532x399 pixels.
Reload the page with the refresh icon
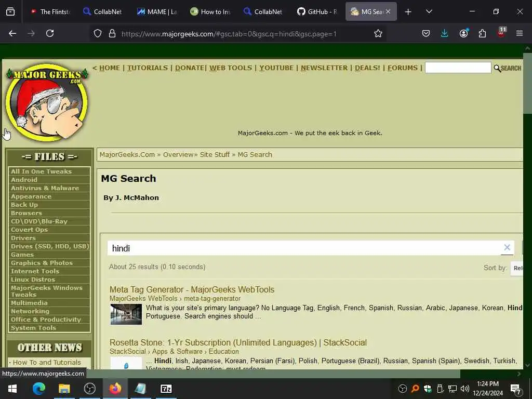[50, 33]
